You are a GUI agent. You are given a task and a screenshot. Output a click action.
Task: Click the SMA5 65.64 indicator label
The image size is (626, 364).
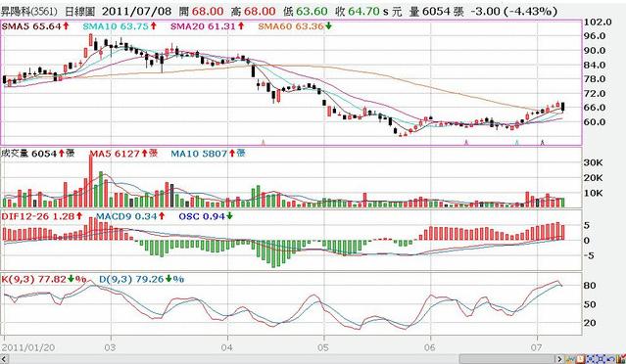click(35, 26)
